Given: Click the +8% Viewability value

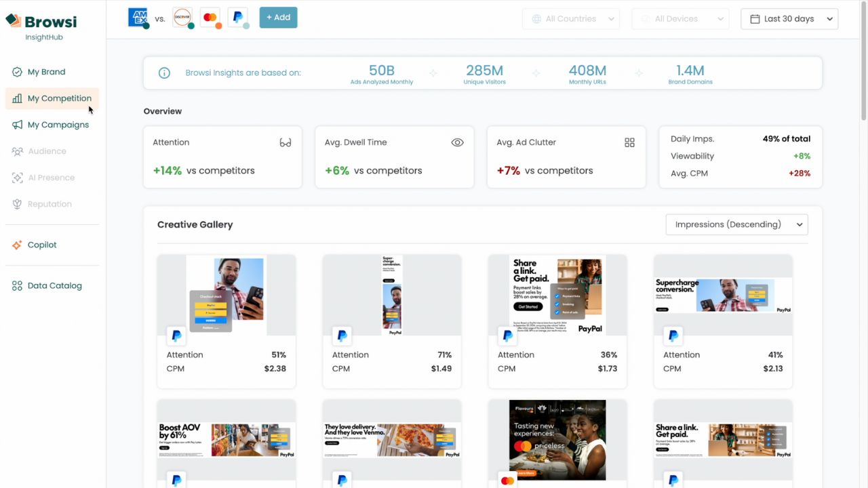Looking at the screenshot, I should (802, 156).
